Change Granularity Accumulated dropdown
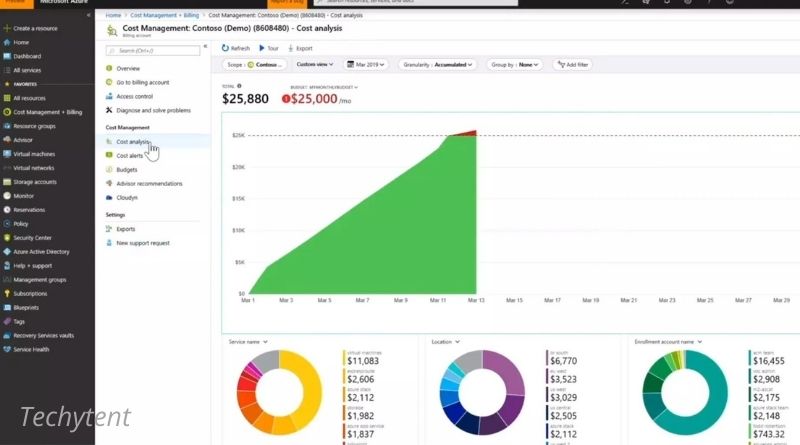The height and width of the screenshot is (445, 800). point(437,65)
